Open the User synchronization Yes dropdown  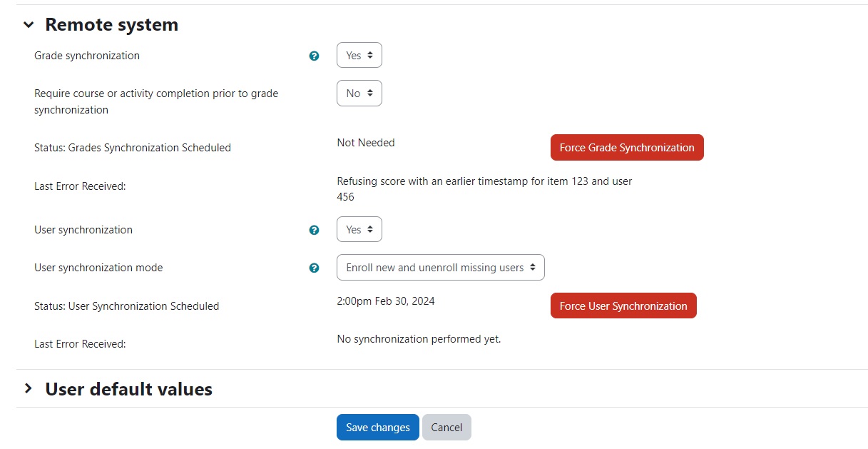click(x=359, y=229)
